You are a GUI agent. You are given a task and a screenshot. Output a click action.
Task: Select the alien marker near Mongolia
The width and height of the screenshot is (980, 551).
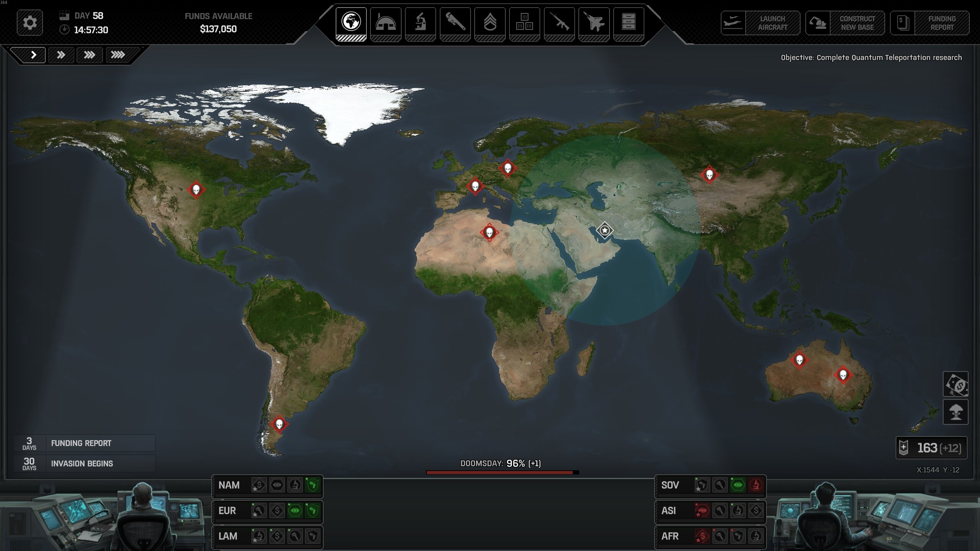709,175
